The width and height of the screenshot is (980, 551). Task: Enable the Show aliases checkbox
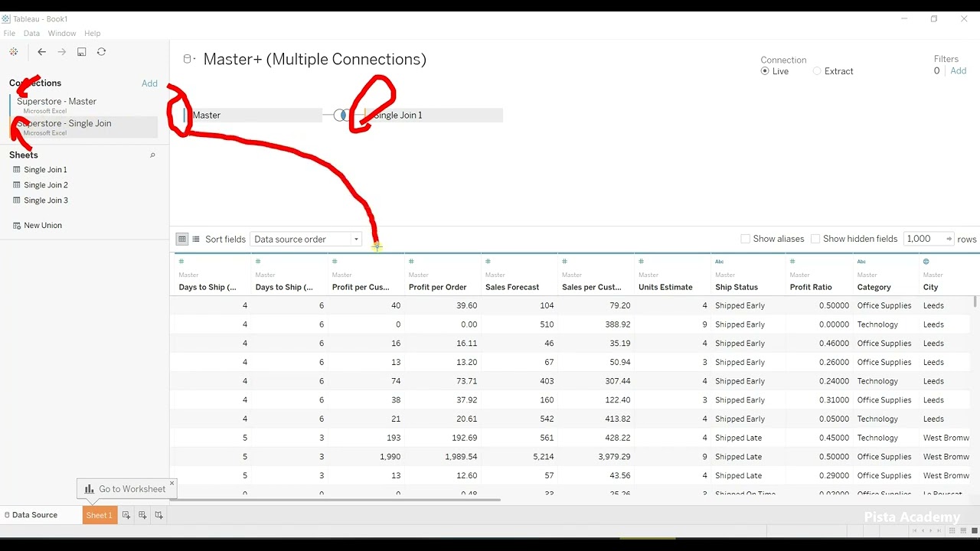[745, 239]
